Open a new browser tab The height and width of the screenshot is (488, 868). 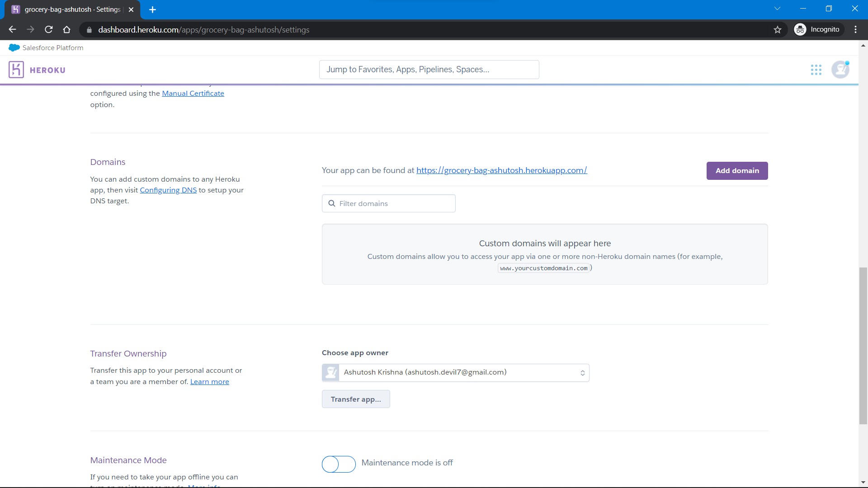(153, 9)
